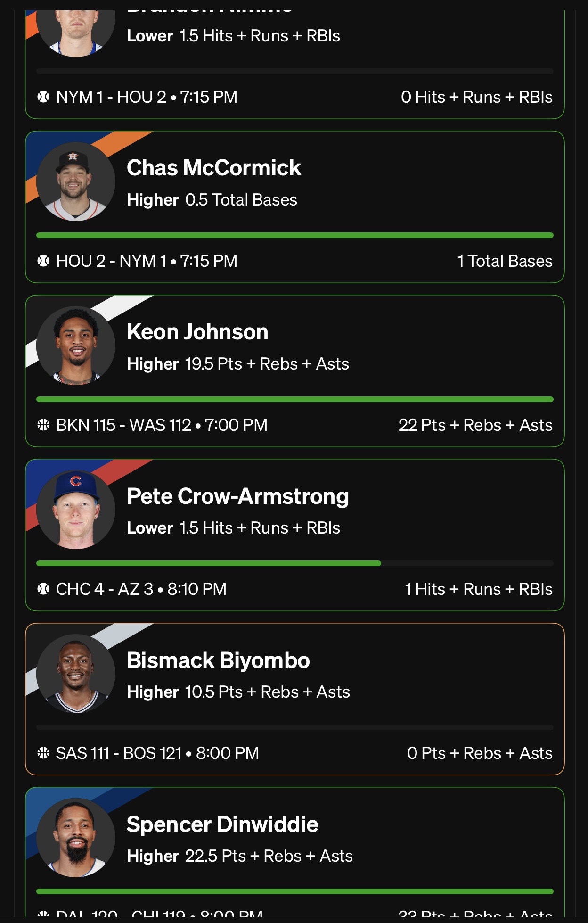Screen dimensions: 588x923
Task: Click Bismack Biyombo's empty progress bar
Action: (295, 727)
